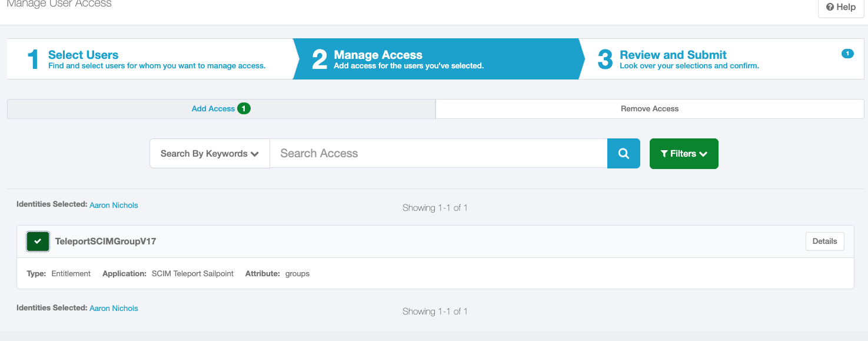Deselect the TeleportSCIMGroupV17 entitlement checkbox

coord(38,241)
